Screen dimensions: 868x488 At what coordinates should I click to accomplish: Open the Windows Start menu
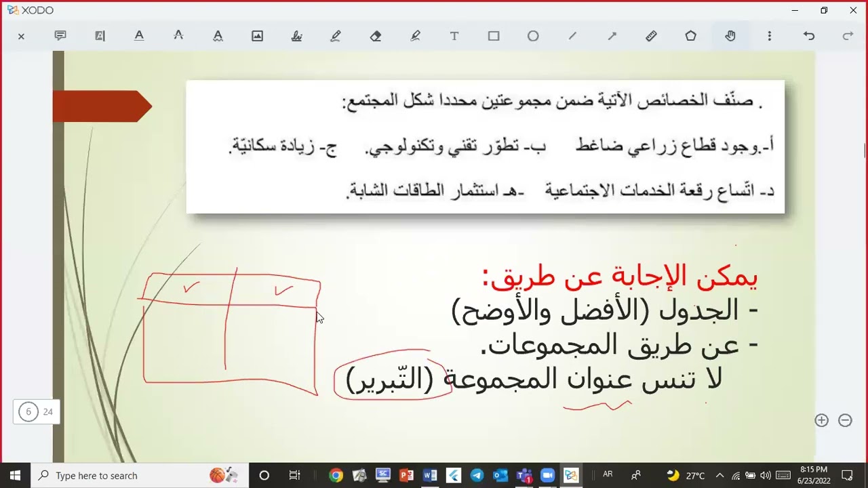(x=15, y=475)
